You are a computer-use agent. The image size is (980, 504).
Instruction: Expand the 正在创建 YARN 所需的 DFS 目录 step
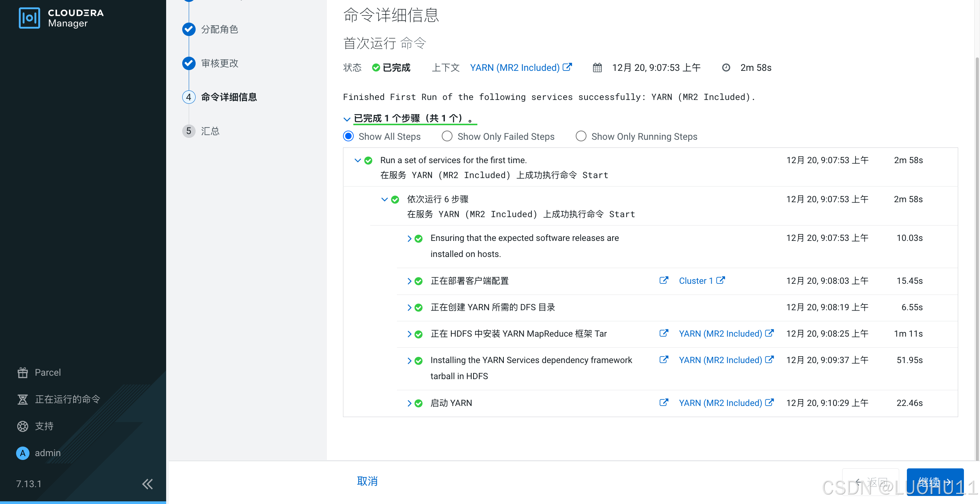tap(409, 308)
